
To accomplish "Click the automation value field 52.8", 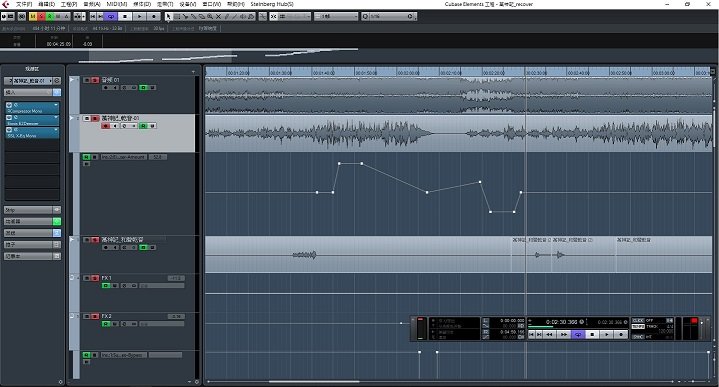I will click(x=158, y=157).
